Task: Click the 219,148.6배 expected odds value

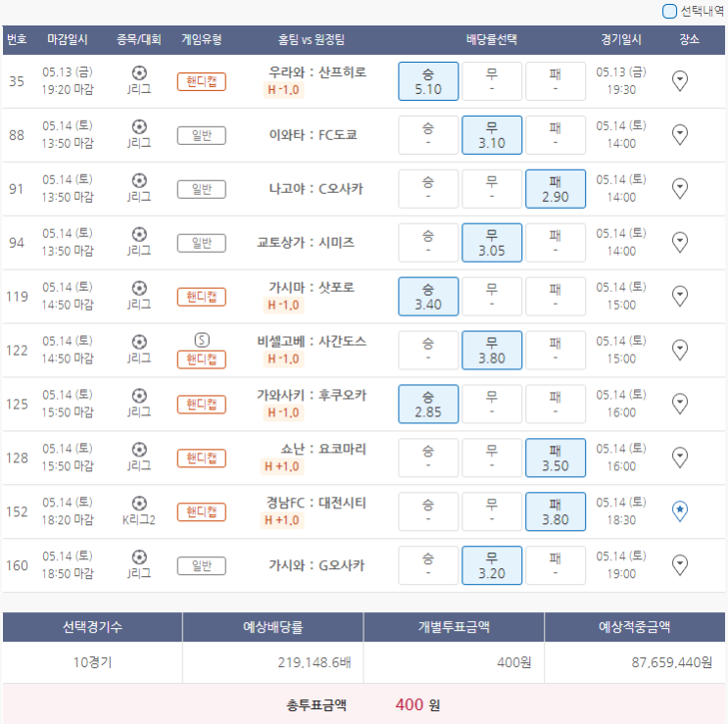Action: [315, 662]
